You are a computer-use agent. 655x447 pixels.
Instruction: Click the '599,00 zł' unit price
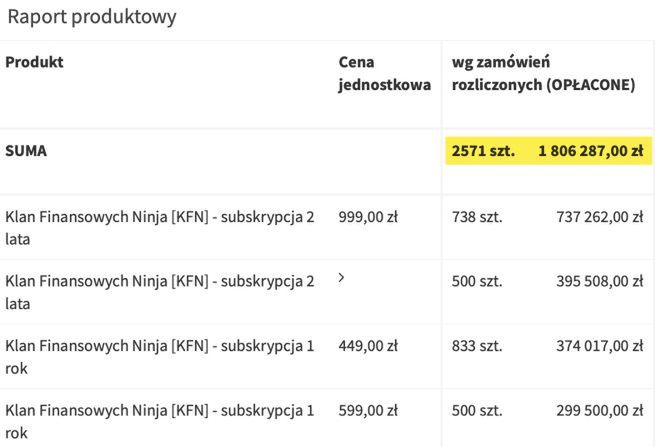tap(368, 411)
